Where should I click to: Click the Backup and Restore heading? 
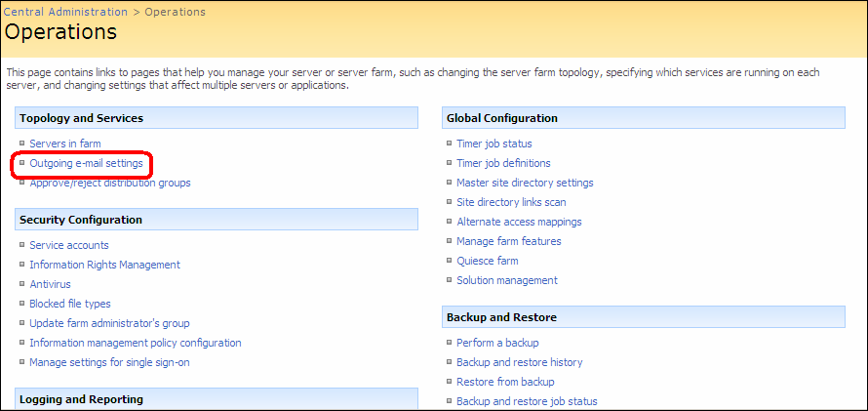[x=501, y=317]
